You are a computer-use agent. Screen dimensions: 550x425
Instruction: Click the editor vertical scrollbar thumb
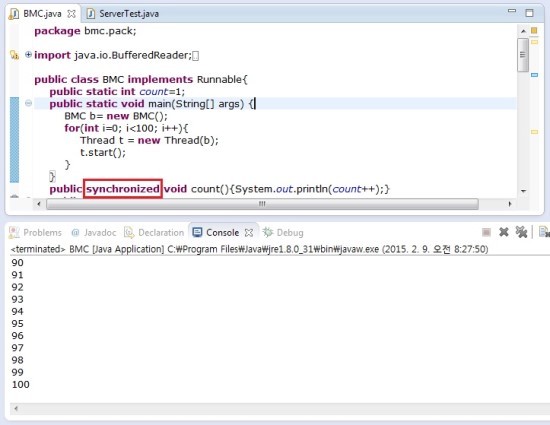(x=523, y=55)
